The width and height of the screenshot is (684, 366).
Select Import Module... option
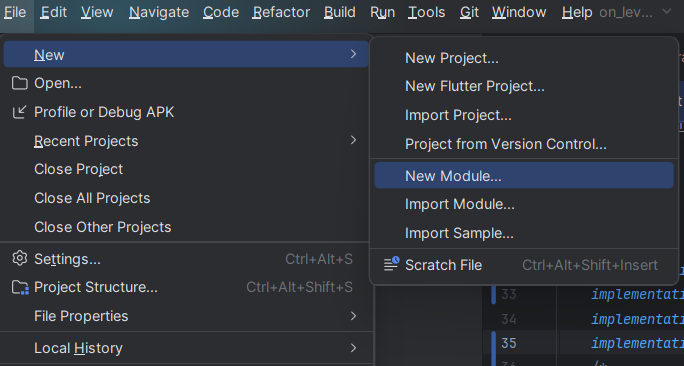coord(460,204)
